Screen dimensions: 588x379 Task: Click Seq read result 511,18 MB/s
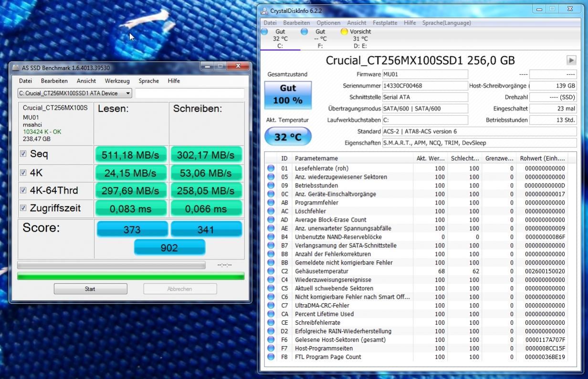click(x=131, y=155)
